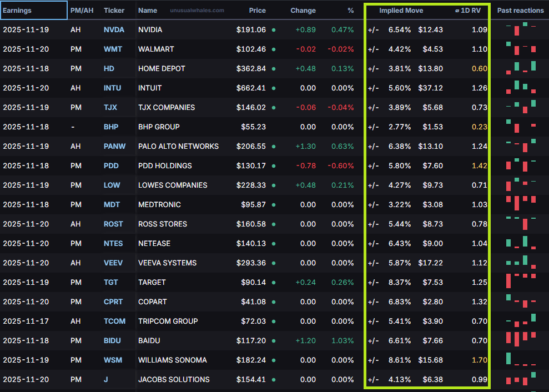This screenshot has height=392, width=549.
Task: Click the 1.70 1D RV value
Action: coord(479,360)
